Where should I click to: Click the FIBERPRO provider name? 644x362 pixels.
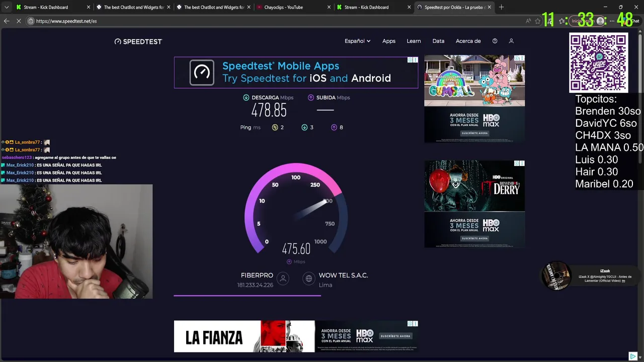pyautogui.click(x=257, y=275)
